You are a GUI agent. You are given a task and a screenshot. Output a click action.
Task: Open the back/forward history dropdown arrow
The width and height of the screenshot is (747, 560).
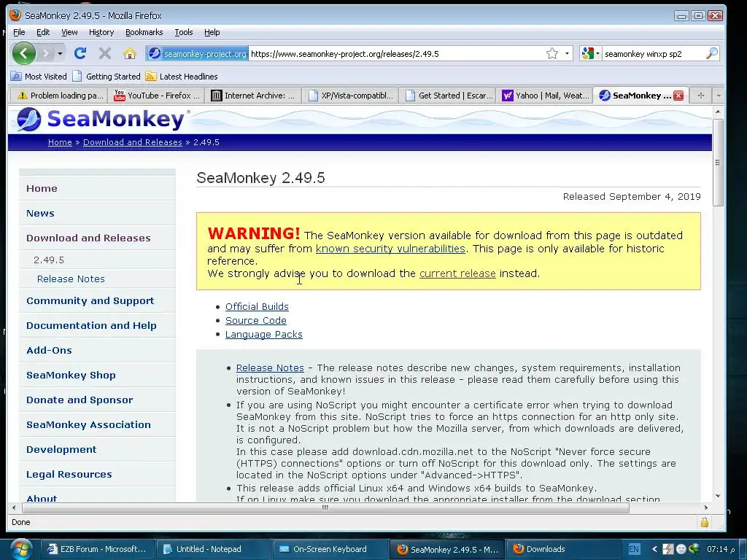pyautogui.click(x=60, y=53)
